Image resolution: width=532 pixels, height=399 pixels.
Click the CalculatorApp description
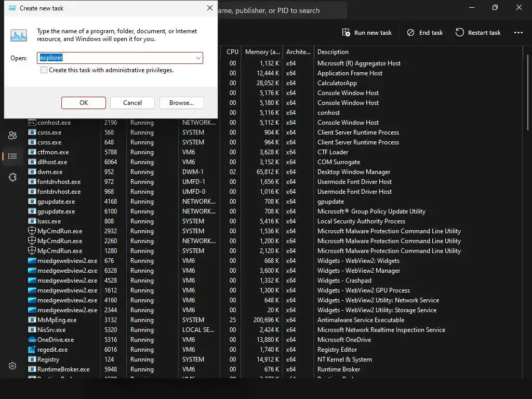coord(337,83)
